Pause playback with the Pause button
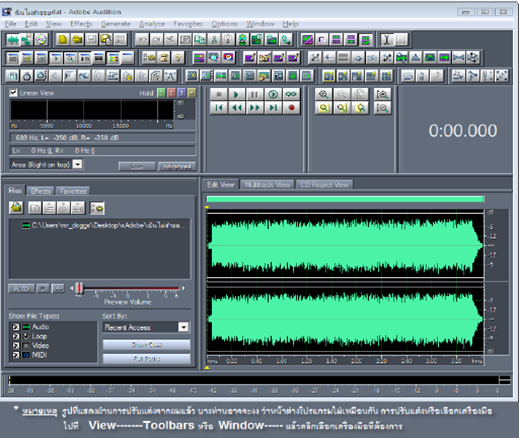This screenshot has height=438, width=519. click(x=254, y=94)
